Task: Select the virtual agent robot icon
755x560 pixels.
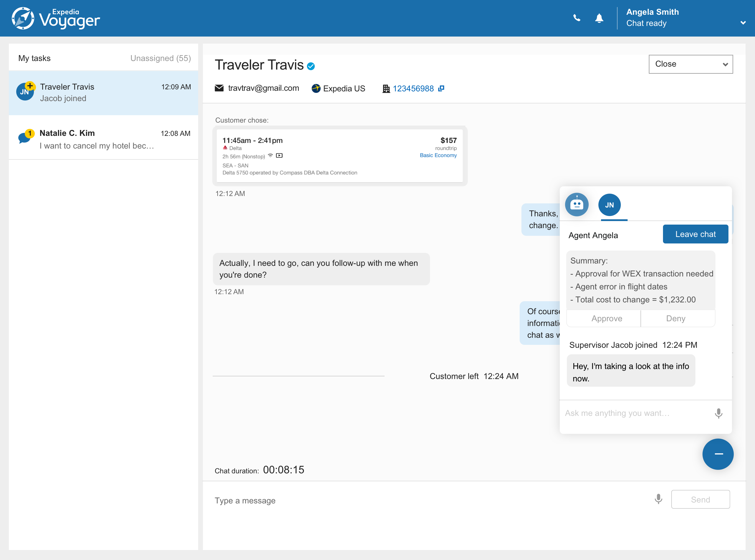Action: click(576, 205)
